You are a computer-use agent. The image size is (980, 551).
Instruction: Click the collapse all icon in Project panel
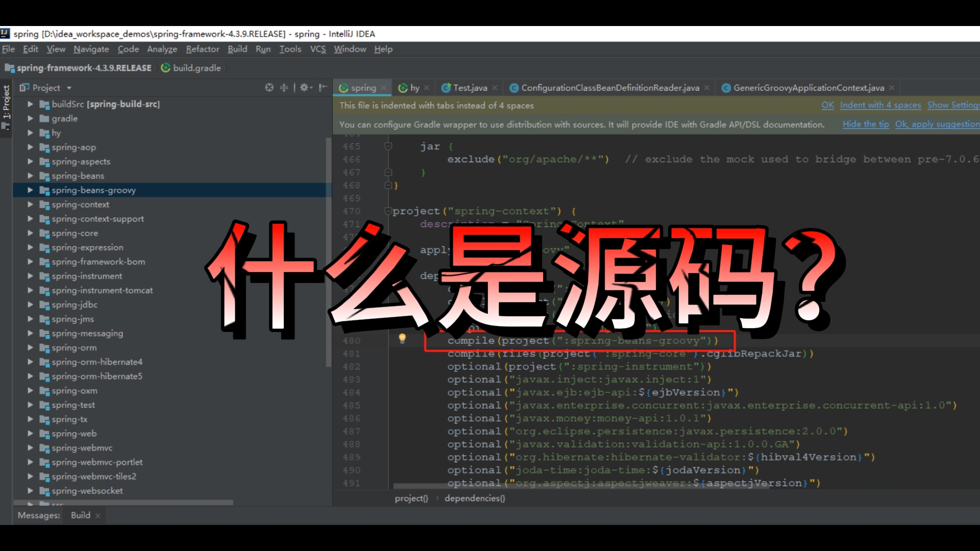click(x=284, y=88)
